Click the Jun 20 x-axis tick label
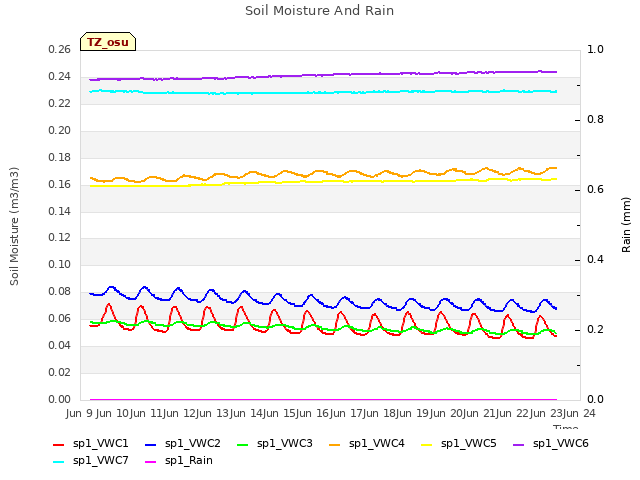Viewport: 640px width, 480px height. [447, 413]
